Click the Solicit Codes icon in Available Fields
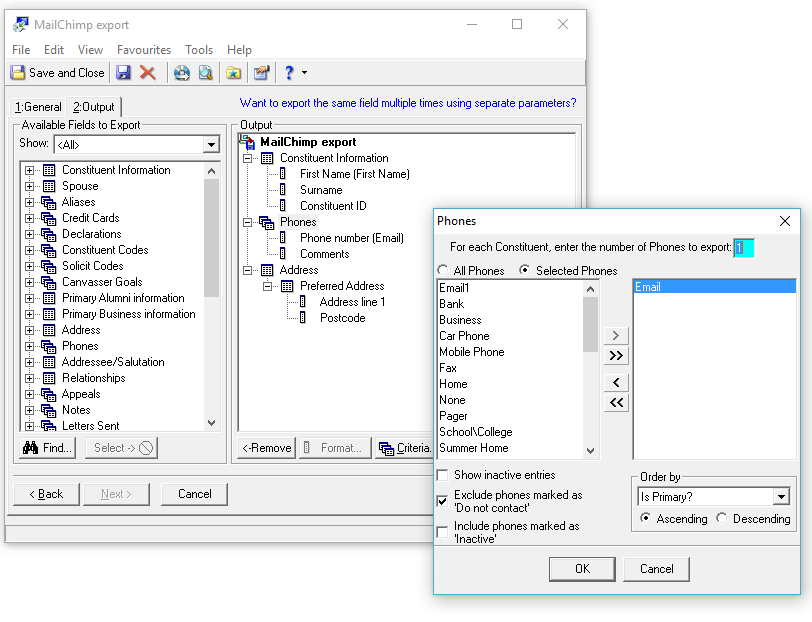The height and width of the screenshot is (622, 812). pyautogui.click(x=49, y=267)
